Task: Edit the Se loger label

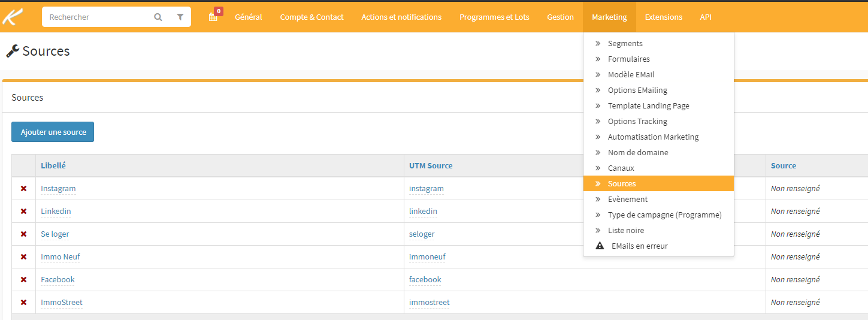Action: coord(55,234)
